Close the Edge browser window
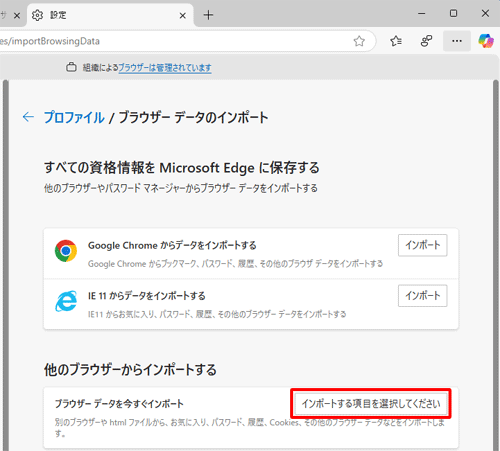This screenshot has height=451, width=500. point(485,14)
